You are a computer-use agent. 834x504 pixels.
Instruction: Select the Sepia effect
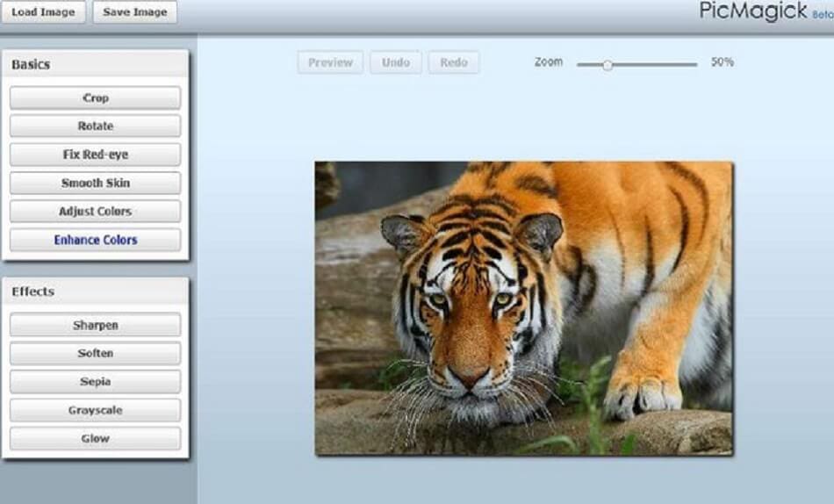point(95,382)
